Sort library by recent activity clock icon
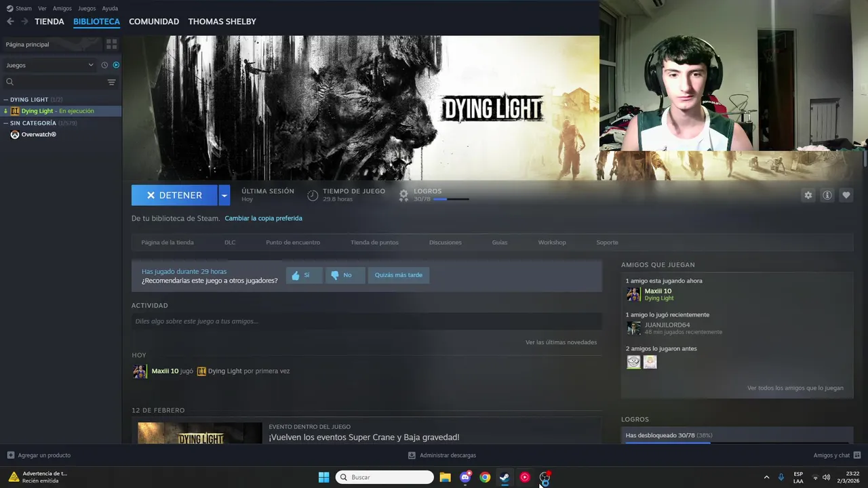Image resolution: width=868 pixels, height=488 pixels. 104,65
